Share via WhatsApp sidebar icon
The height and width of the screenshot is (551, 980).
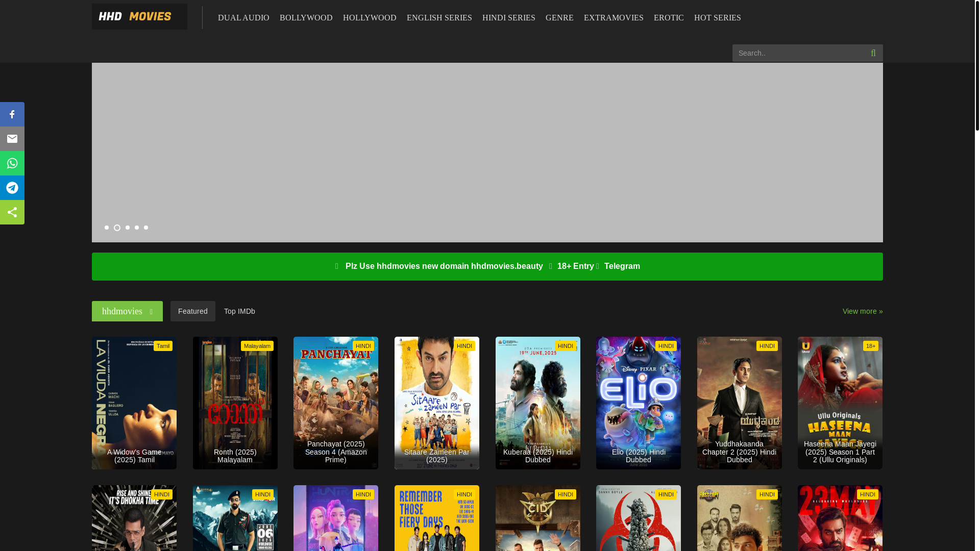tap(12, 163)
